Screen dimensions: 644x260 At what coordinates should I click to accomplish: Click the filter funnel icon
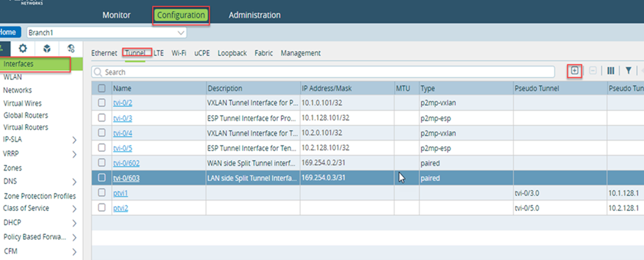pos(629,71)
